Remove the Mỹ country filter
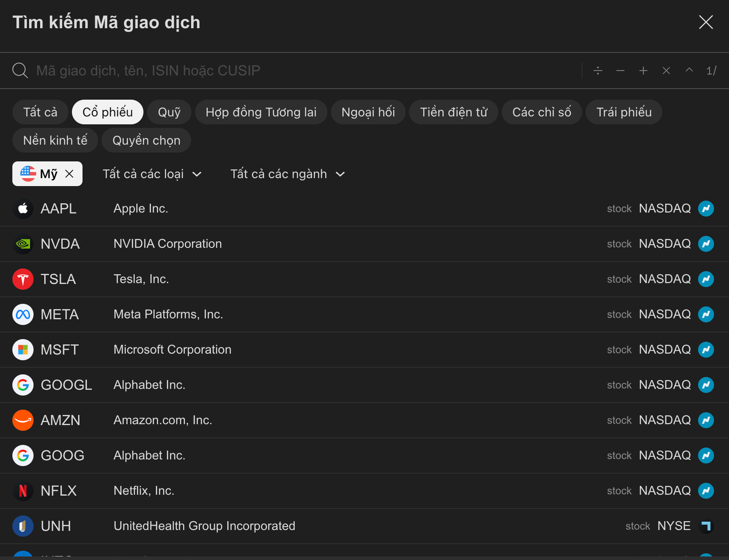 coord(70,173)
